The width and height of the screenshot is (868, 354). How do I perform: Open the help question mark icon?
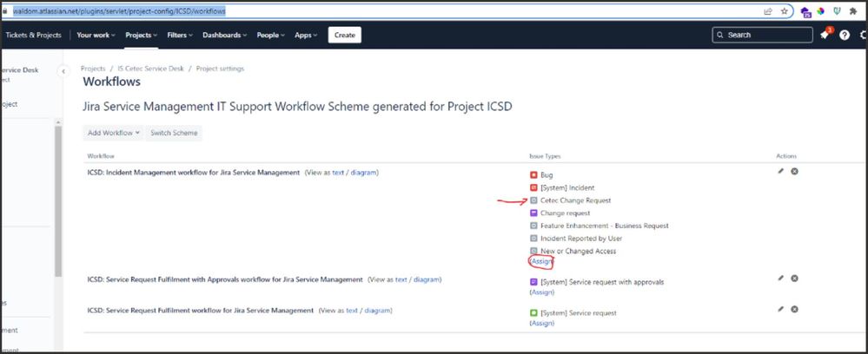tap(845, 35)
